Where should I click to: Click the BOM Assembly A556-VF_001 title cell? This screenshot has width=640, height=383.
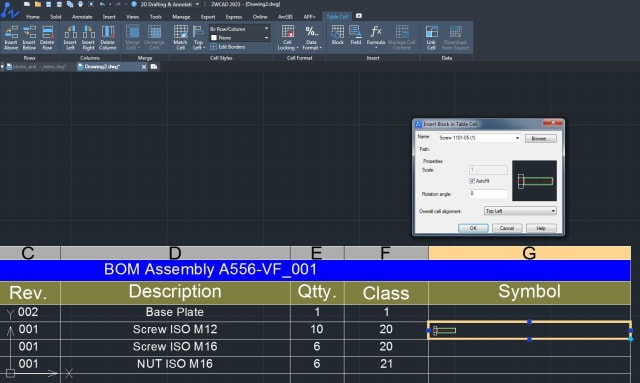(x=315, y=270)
